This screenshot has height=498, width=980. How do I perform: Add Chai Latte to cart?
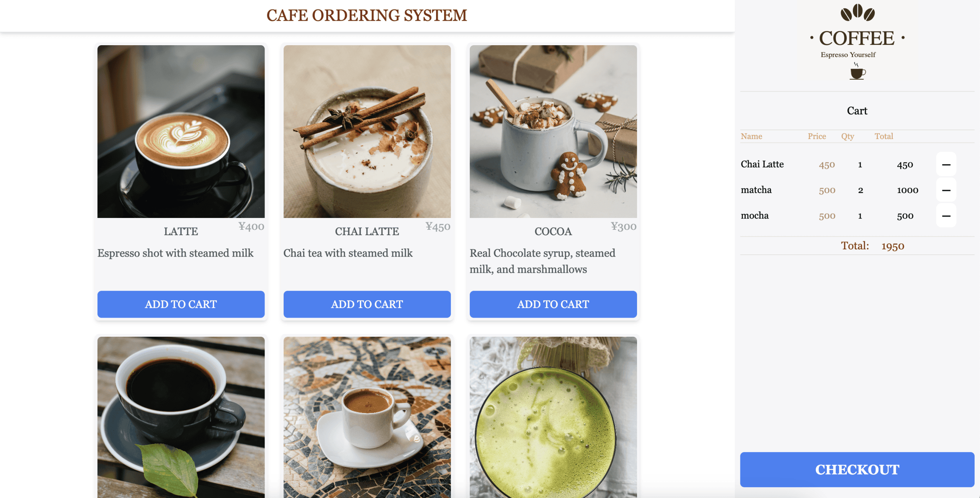[367, 304]
